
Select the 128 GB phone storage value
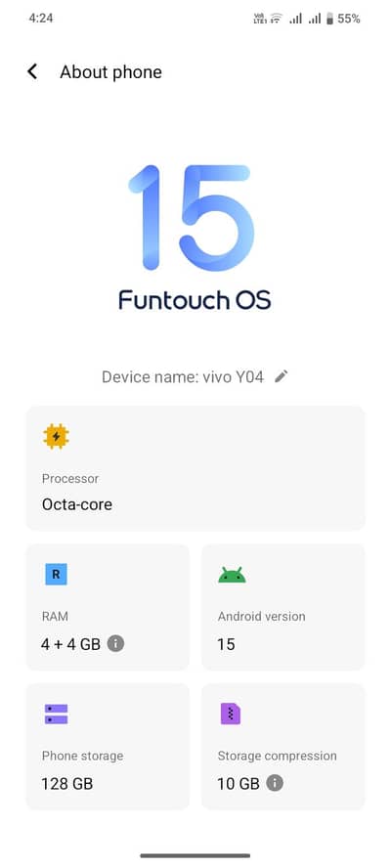click(67, 783)
